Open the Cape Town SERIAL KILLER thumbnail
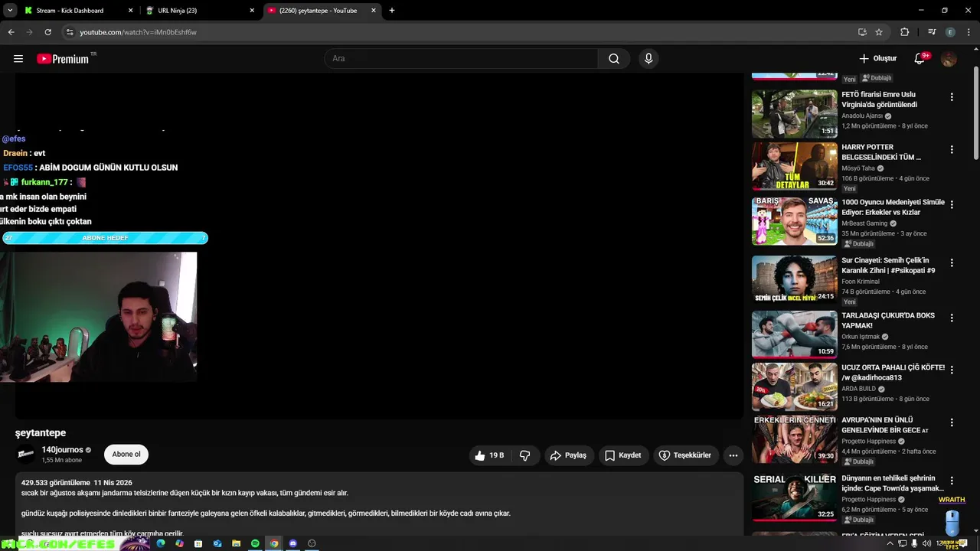This screenshot has width=980, height=551. 794,497
